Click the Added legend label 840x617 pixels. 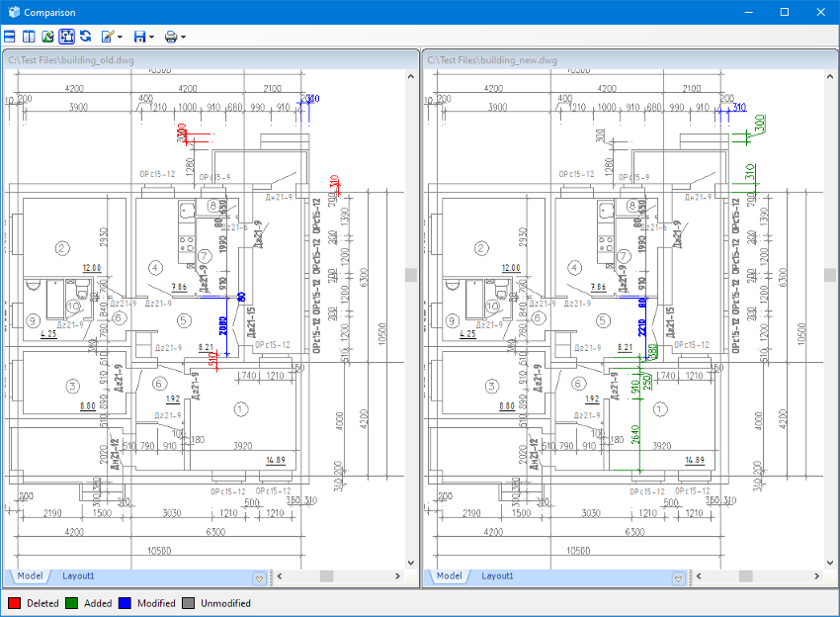(98, 603)
